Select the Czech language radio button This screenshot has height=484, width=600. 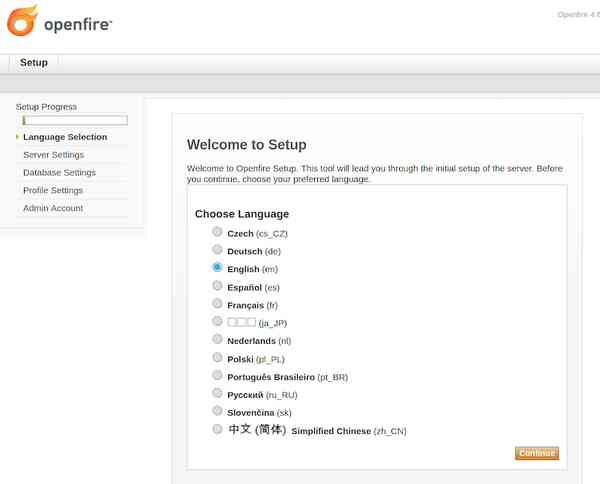(x=217, y=232)
